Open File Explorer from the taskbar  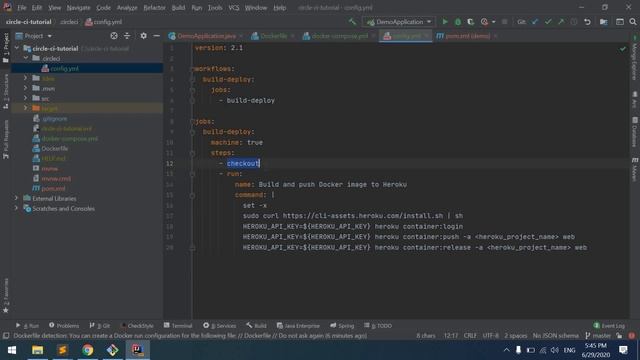(x=38, y=350)
